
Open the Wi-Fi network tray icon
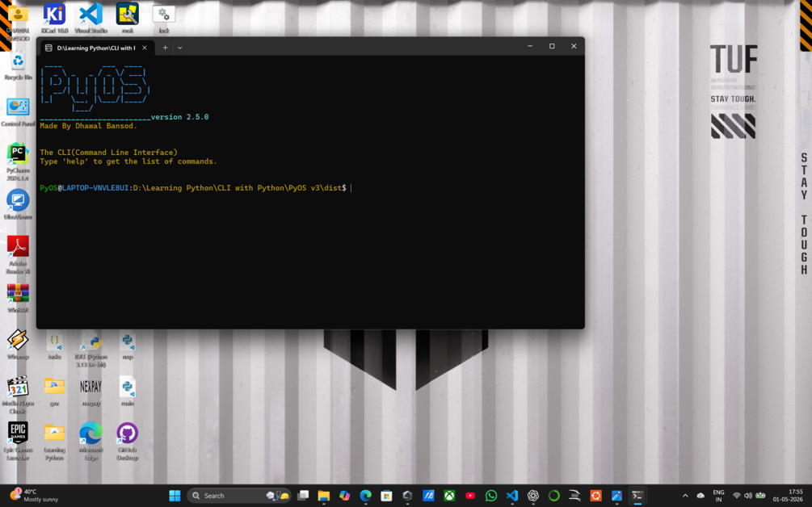(737, 496)
